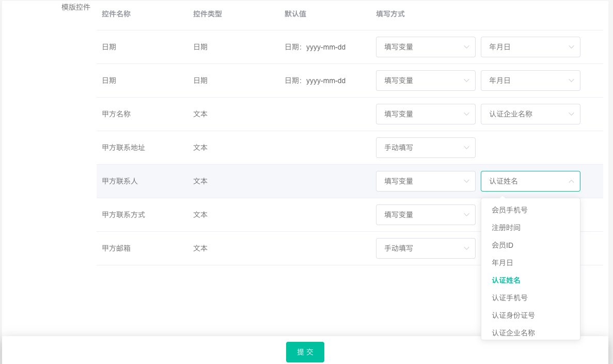Open fill method dropdown for second 日期 row
Image resolution: width=613 pixels, height=364 pixels.
pos(426,81)
